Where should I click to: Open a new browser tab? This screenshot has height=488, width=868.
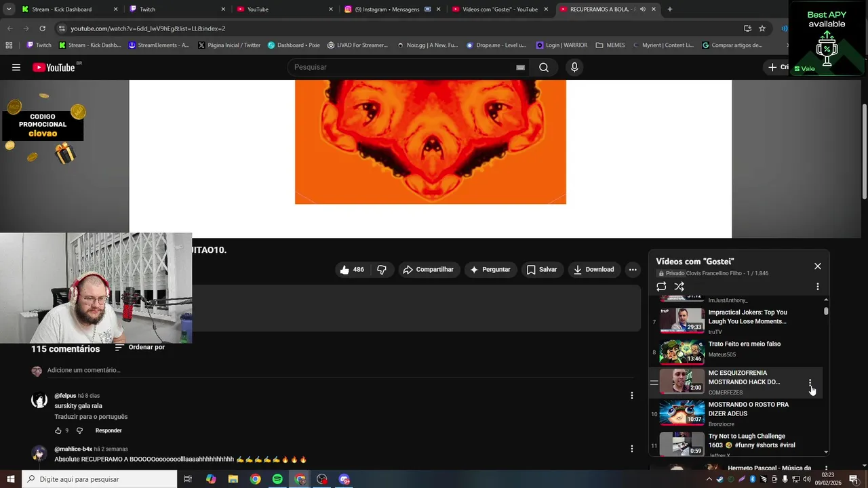point(669,9)
